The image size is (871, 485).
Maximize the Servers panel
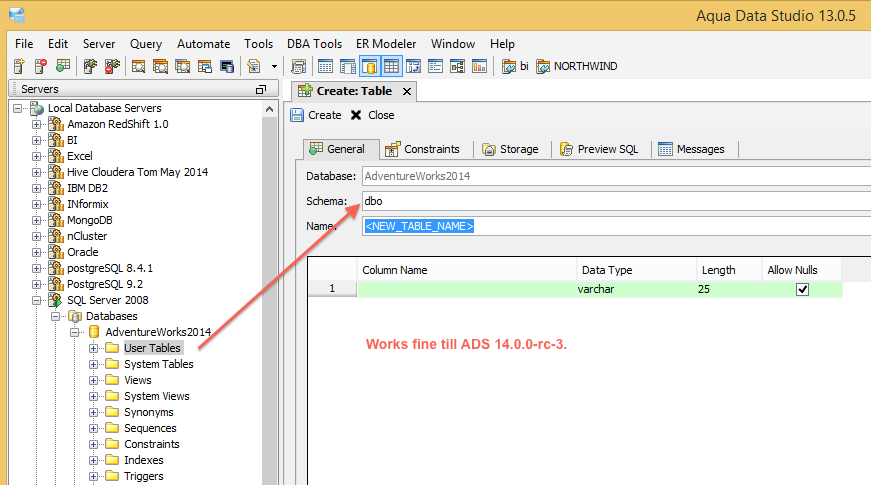(x=261, y=89)
